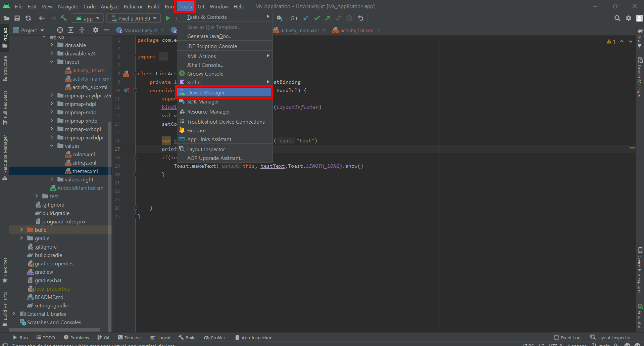Viewport: 644px width, 346px height.
Task: Click Save All toolbar icon
Action: tap(17, 18)
